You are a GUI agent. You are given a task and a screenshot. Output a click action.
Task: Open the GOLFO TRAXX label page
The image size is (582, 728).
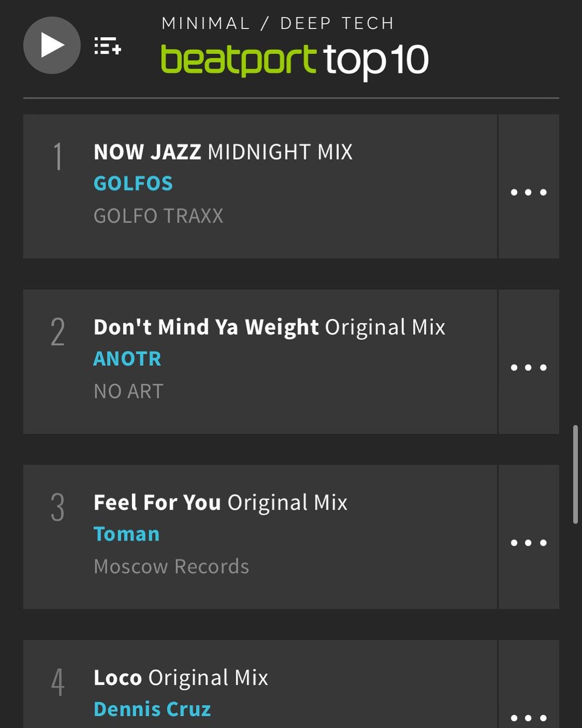(158, 216)
